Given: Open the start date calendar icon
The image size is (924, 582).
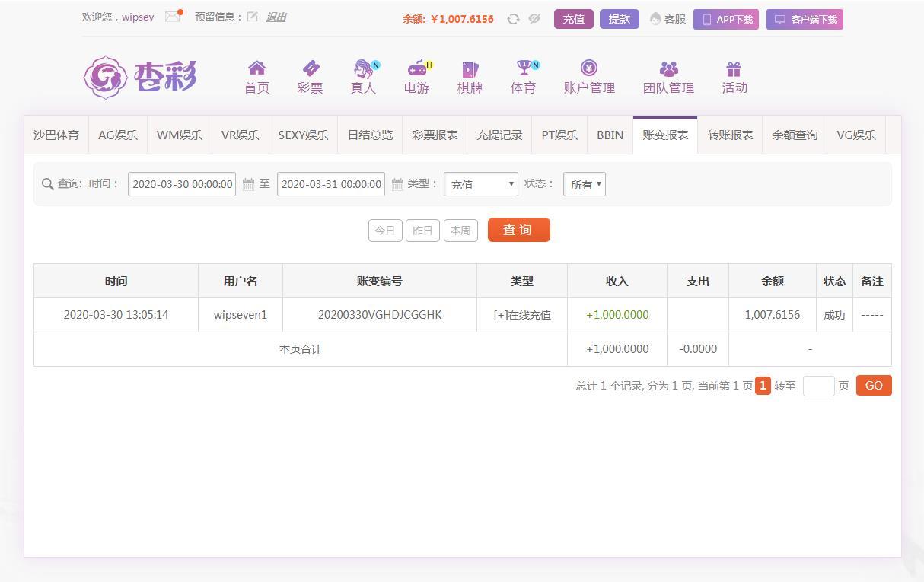Looking at the screenshot, I should click(248, 184).
